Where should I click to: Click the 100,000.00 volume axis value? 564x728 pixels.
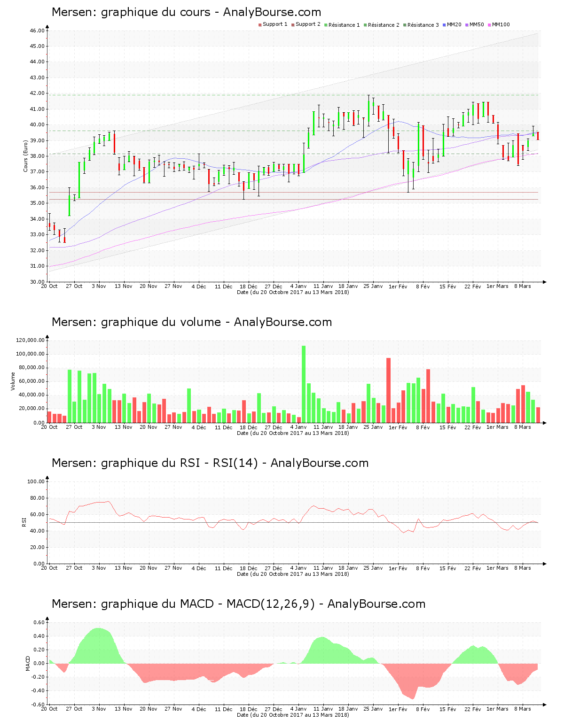31,354
